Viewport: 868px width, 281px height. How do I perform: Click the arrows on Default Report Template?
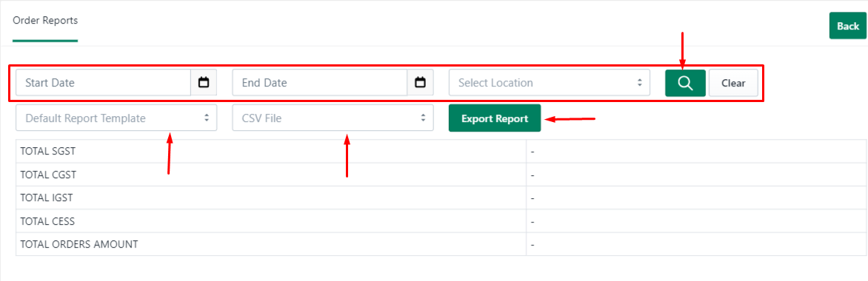207,118
